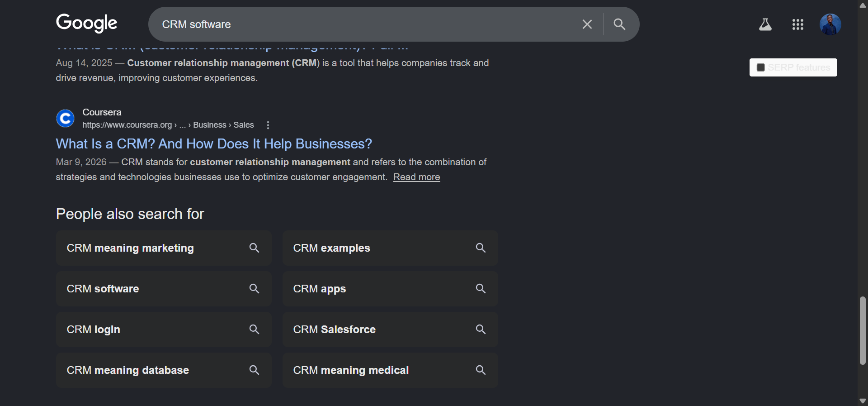868x406 pixels.
Task: Click the Coursera site name
Action: coord(102,112)
